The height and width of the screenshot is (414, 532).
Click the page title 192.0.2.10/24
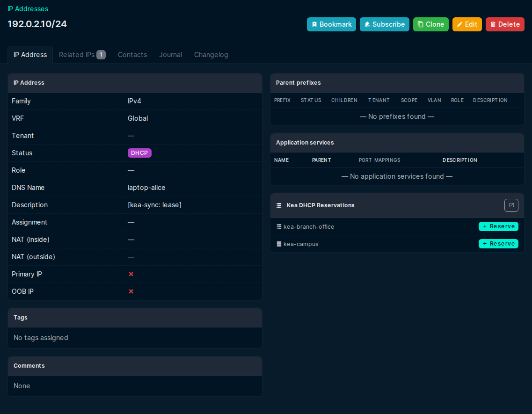(x=37, y=24)
